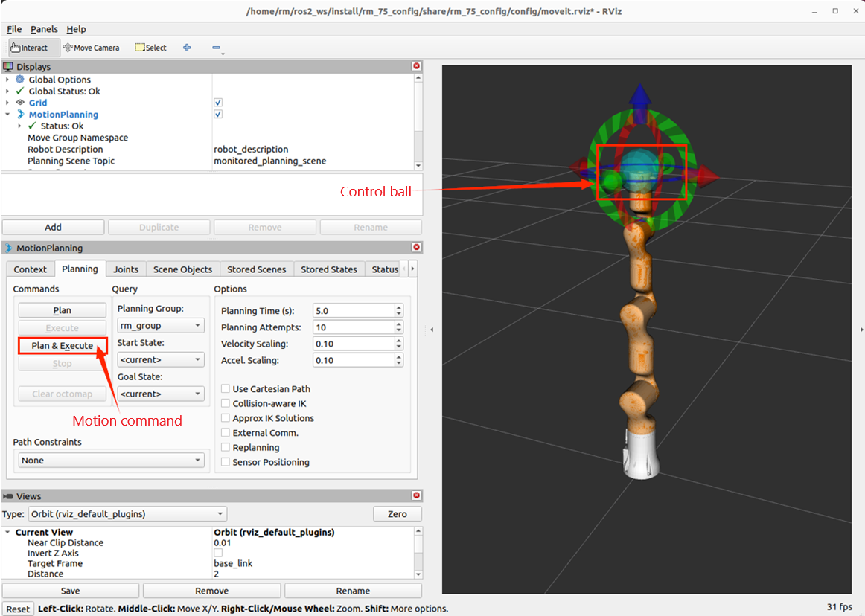The image size is (865, 616).
Task: Enable Use Cartesian Path option
Action: point(226,389)
